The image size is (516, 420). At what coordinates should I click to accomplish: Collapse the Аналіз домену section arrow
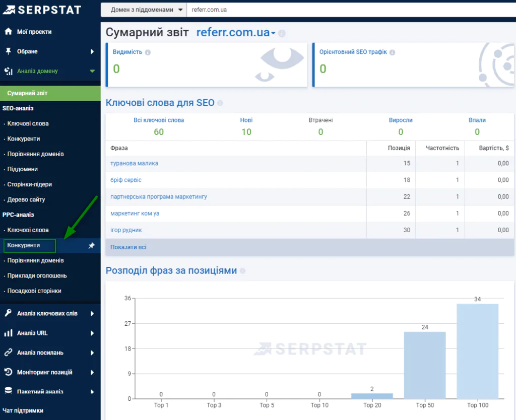click(x=93, y=71)
